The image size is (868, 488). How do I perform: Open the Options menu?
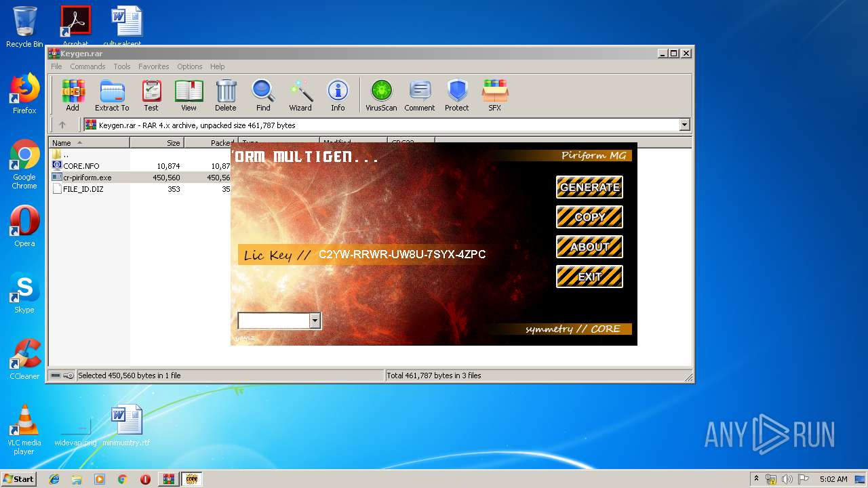tap(190, 66)
